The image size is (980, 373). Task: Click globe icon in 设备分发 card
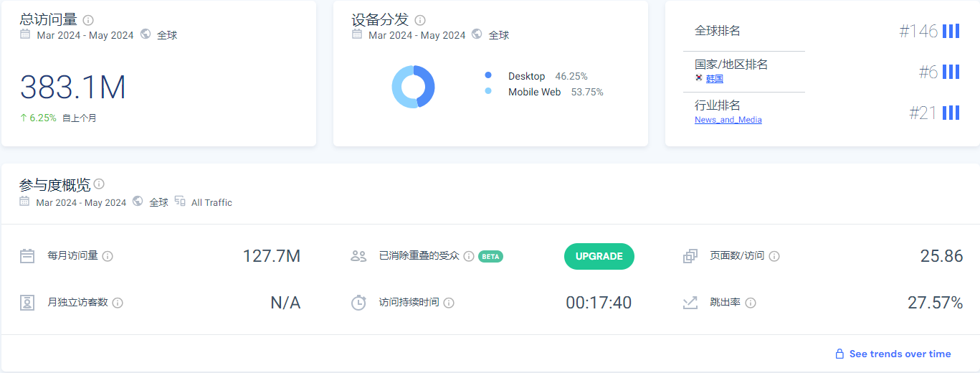click(477, 34)
